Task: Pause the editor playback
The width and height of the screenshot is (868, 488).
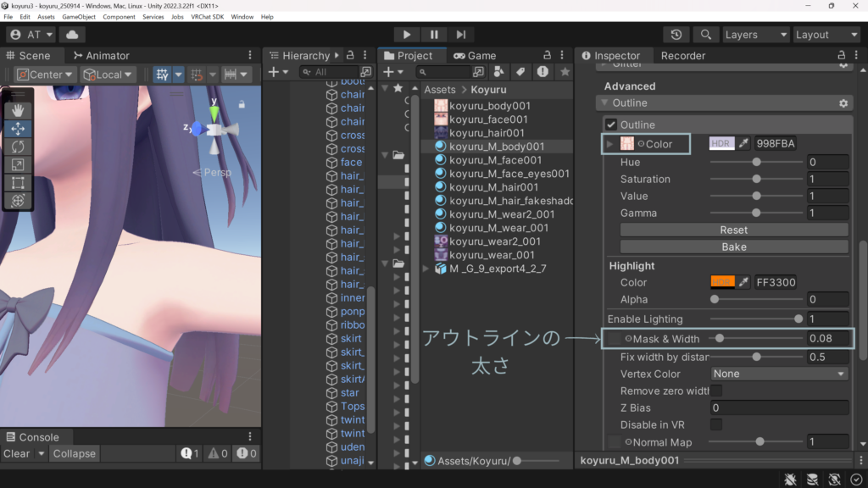Action: pyautogui.click(x=434, y=34)
